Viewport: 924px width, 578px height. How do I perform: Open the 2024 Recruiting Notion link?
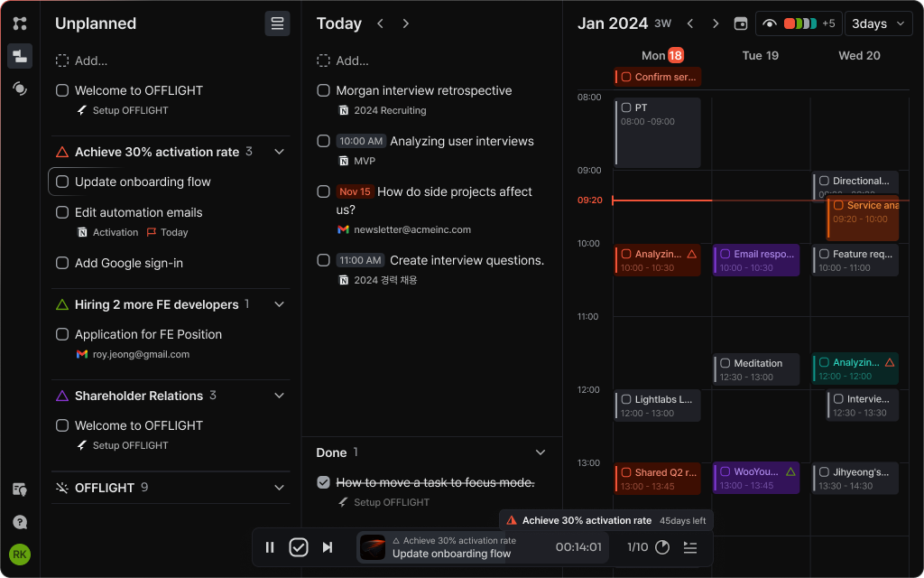coord(383,110)
